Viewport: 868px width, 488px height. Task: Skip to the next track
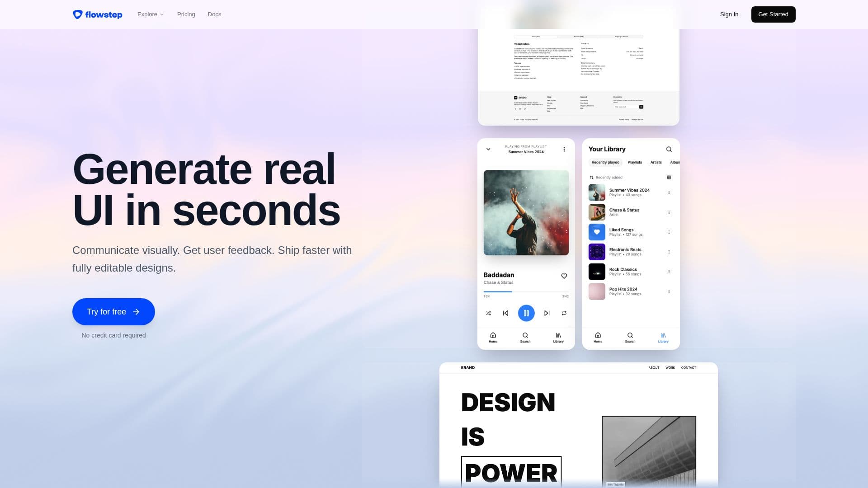pos(547,313)
